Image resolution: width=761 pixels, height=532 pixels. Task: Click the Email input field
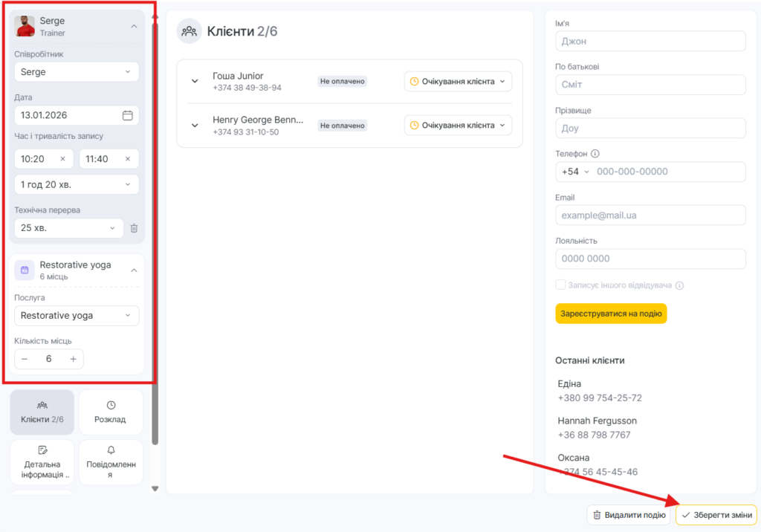click(650, 215)
